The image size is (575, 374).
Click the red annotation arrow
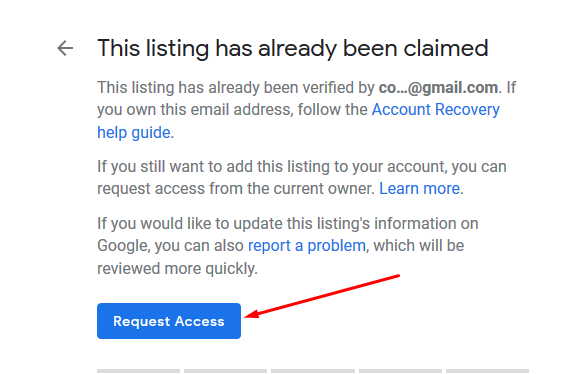pos(322,296)
